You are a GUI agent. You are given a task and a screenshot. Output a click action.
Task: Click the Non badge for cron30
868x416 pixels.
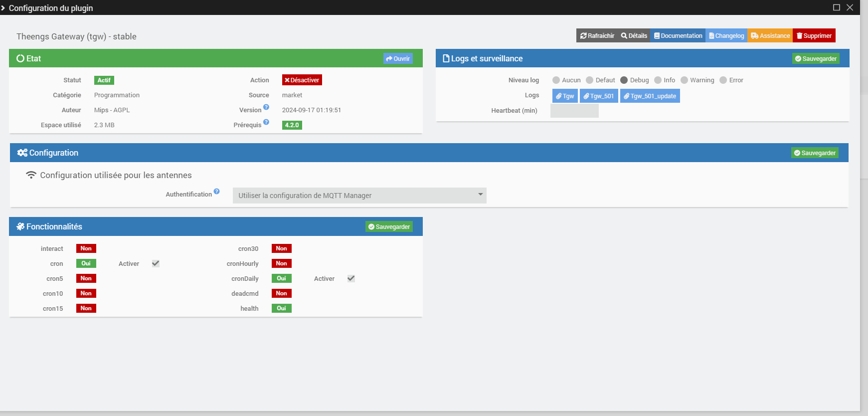[282, 248]
